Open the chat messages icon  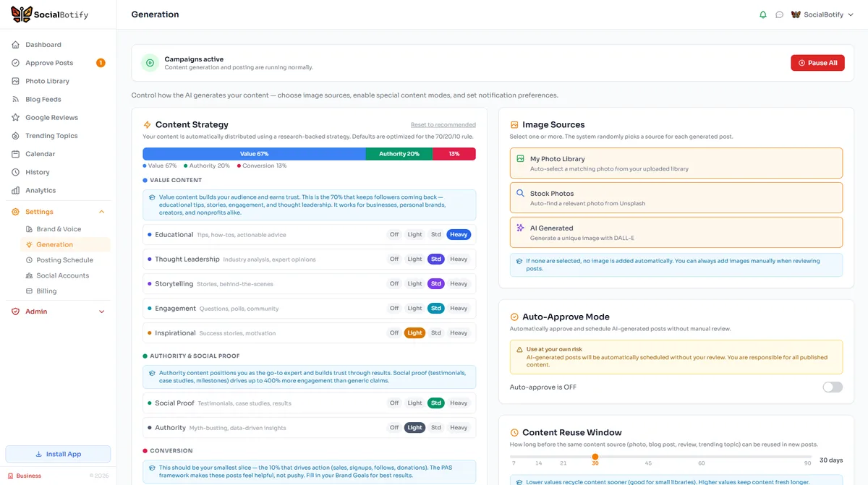point(780,14)
